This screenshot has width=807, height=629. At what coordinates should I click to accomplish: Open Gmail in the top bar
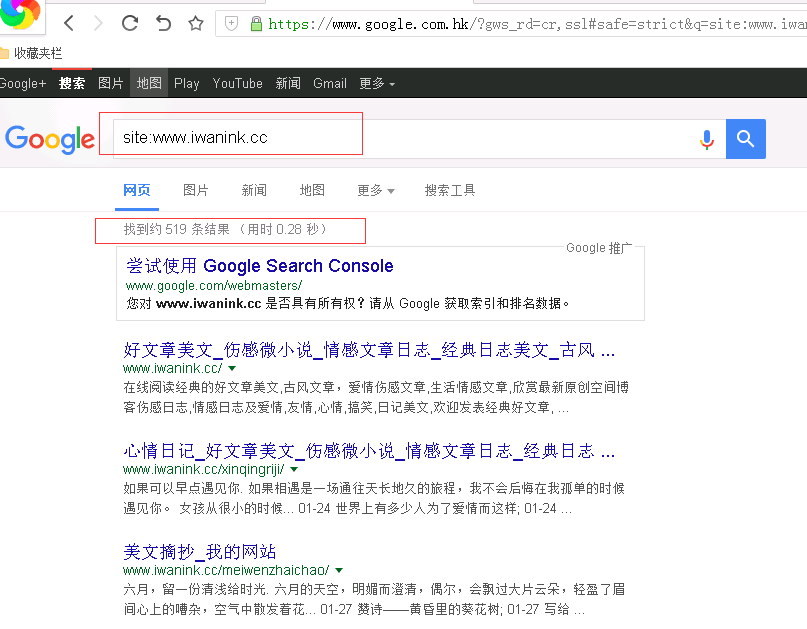click(330, 83)
